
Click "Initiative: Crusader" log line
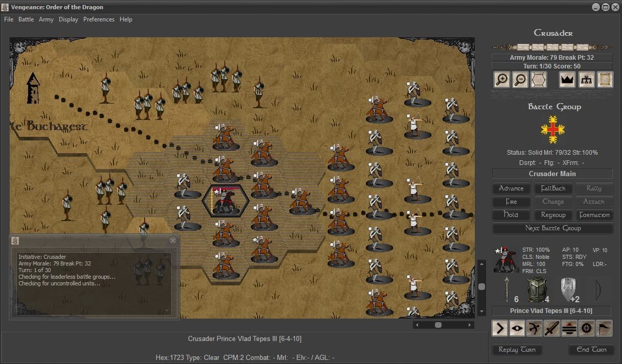pyautogui.click(x=42, y=257)
